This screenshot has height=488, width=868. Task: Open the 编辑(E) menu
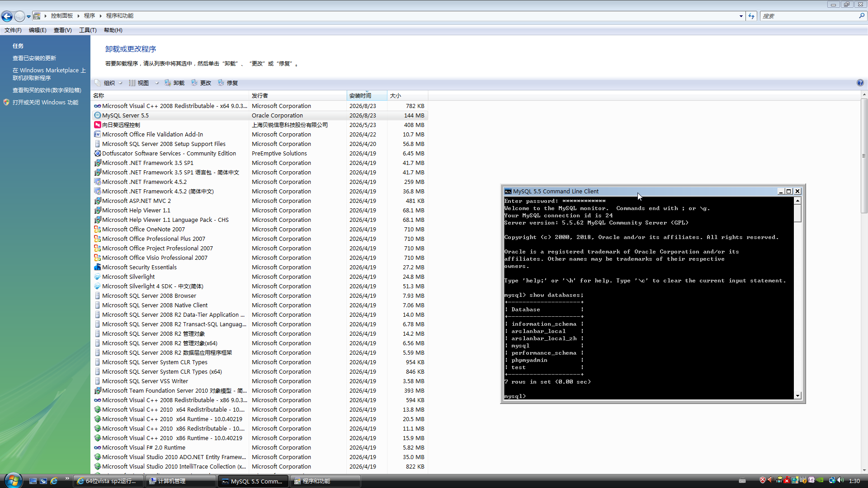38,30
